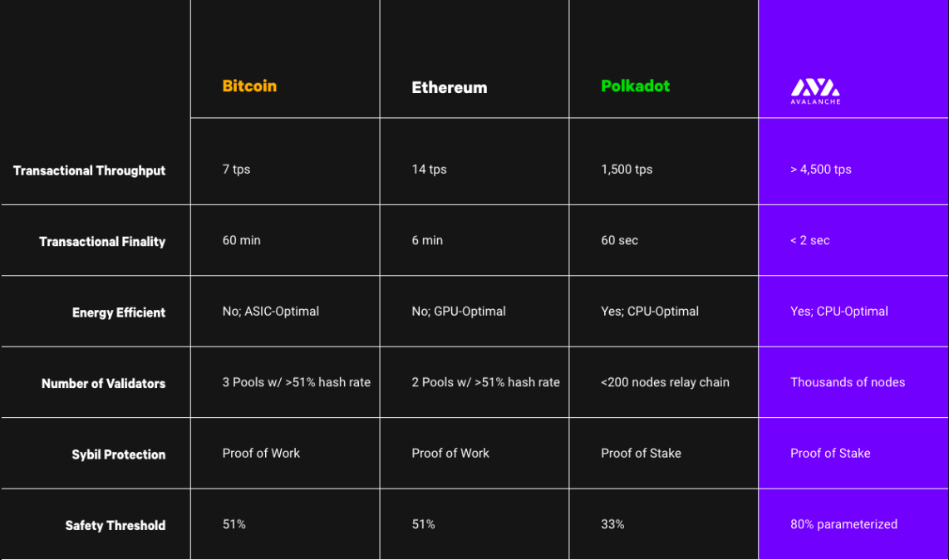Click the '1,500 tps' Polkadot cell
Viewport: 949px width, 560px height.
[627, 169]
